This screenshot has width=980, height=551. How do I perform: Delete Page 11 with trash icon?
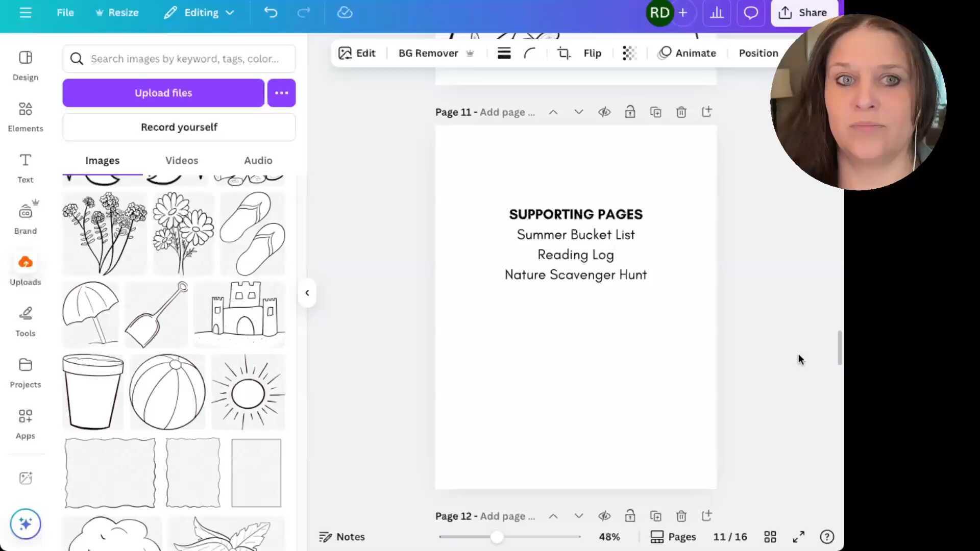[681, 112]
